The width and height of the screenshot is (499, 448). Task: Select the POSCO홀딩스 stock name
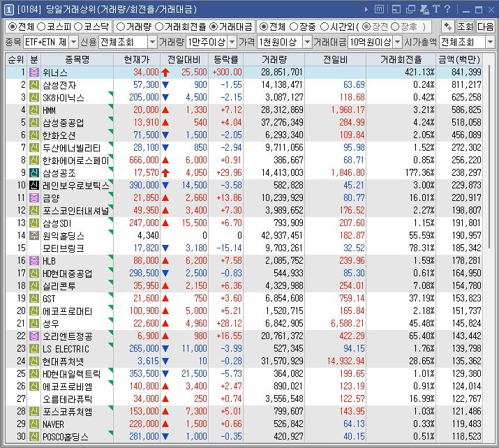[65, 437]
